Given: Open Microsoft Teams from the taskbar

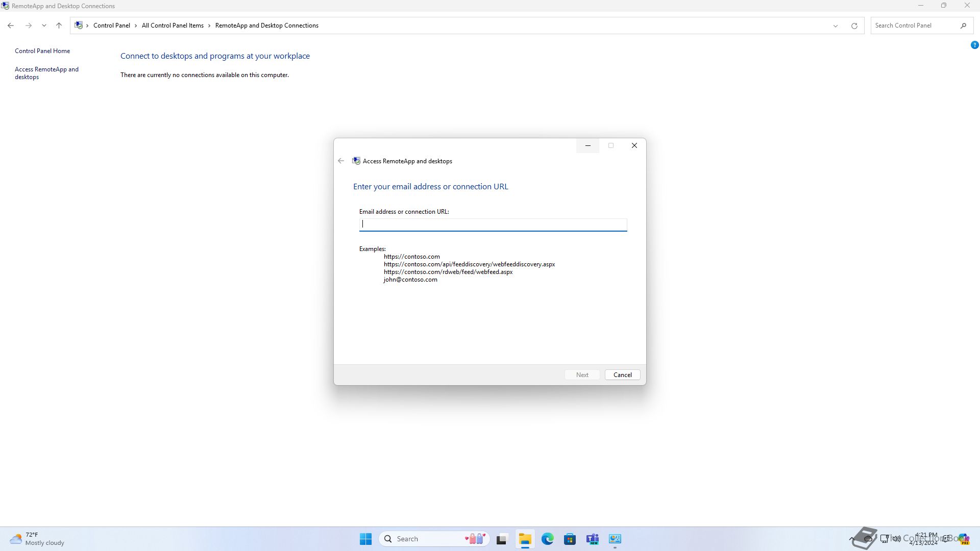Looking at the screenshot, I should (592, 539).
